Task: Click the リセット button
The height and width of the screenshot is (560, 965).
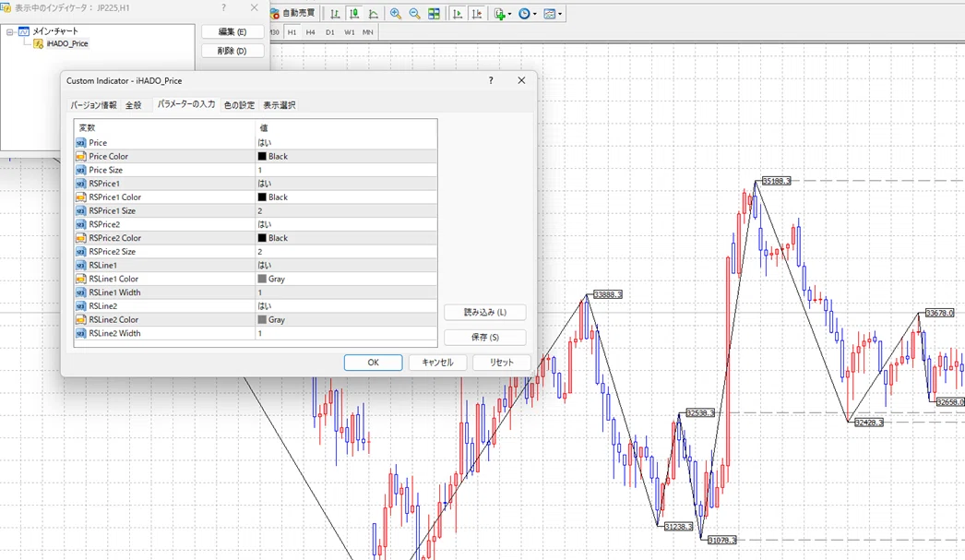Action: 502,363
